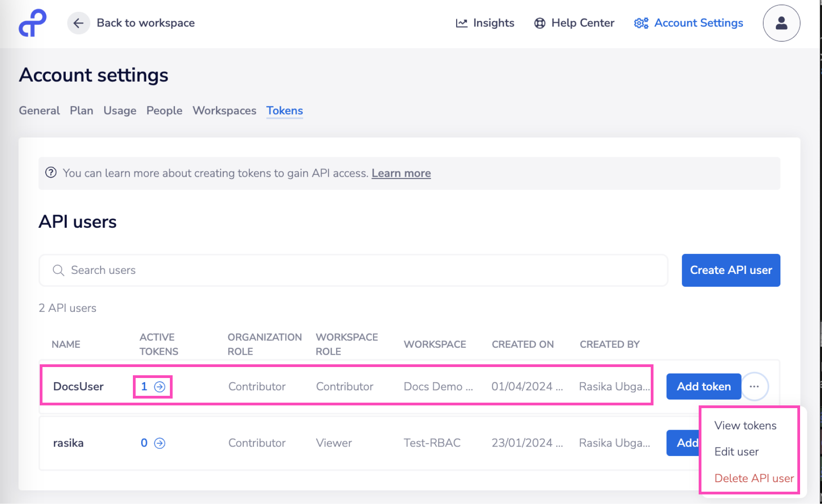
Task: Click the back arrow icon
Action: click(79, 23)
